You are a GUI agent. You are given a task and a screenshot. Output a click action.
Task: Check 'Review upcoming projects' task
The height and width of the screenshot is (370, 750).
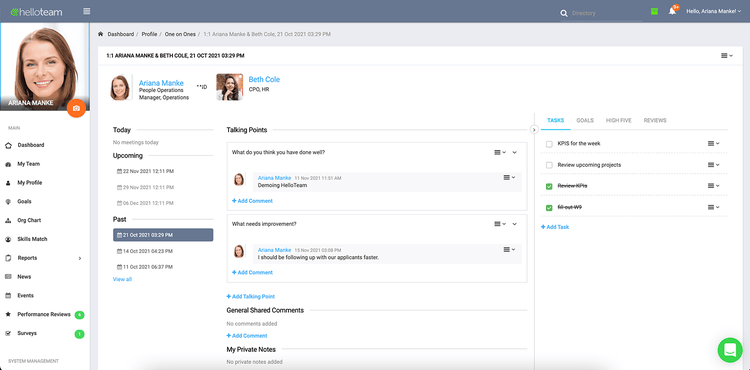click(549, 165)
